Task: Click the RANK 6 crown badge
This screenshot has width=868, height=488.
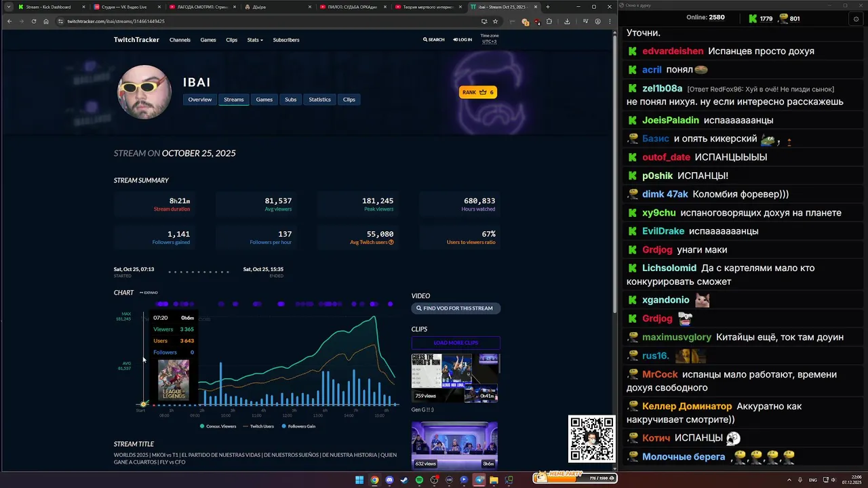Action: (478, 92)
